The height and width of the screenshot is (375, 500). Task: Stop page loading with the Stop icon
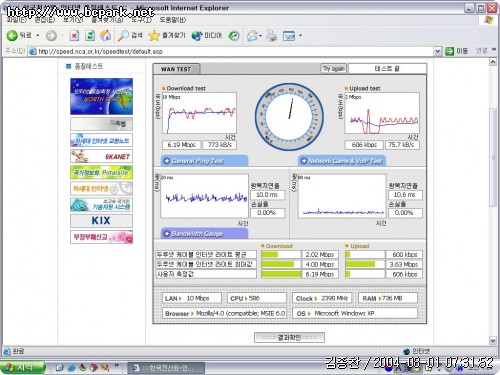coord(74,36)
